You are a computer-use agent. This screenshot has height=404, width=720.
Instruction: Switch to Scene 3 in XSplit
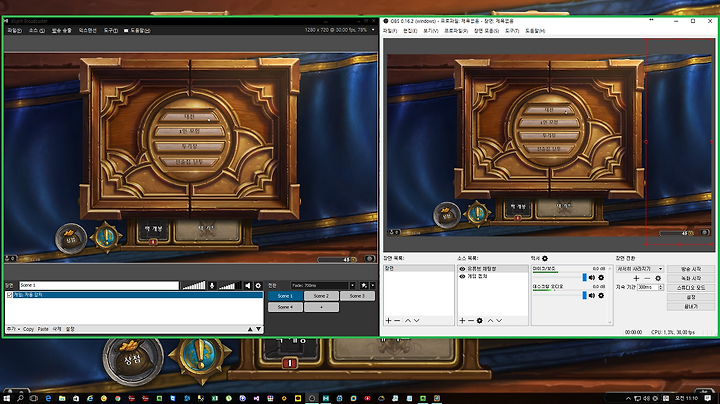click(x=357, y=296)
